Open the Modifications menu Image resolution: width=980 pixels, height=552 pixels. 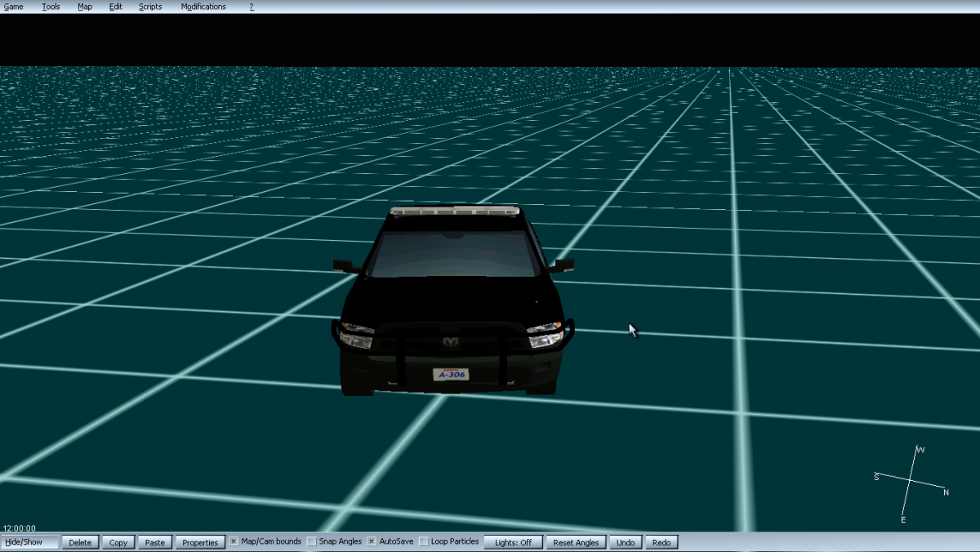pos(203,7)
